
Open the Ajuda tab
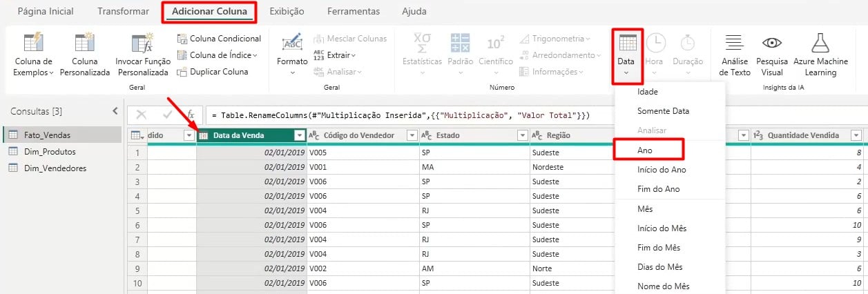pyautogui.click(x=414, y=12)
